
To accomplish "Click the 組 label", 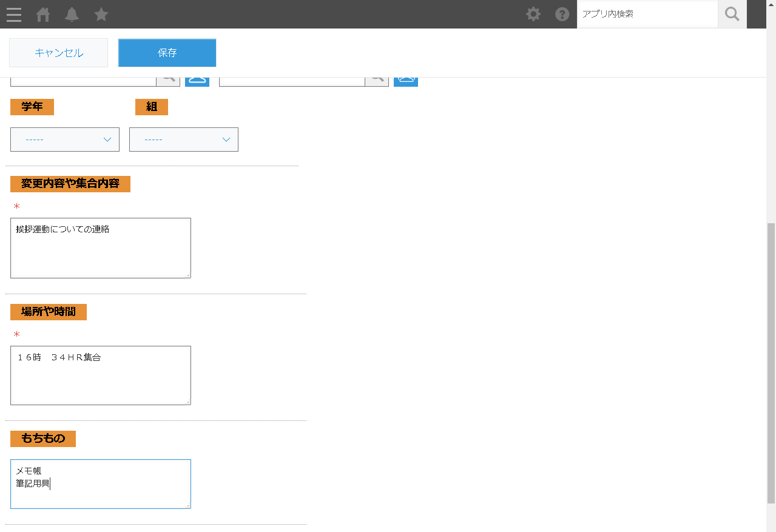I will pyautogui.click(x=152, y=107).
